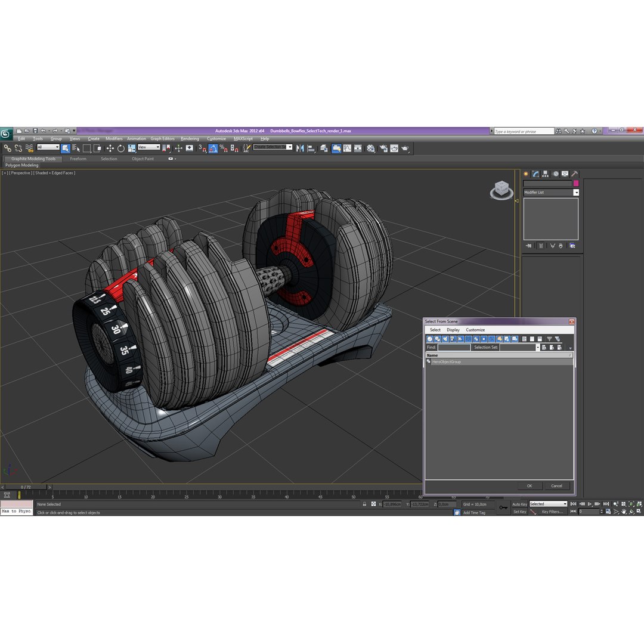Open the Material Editor
The height and width of the screenshot is (644, 644).
coord(371,148)
